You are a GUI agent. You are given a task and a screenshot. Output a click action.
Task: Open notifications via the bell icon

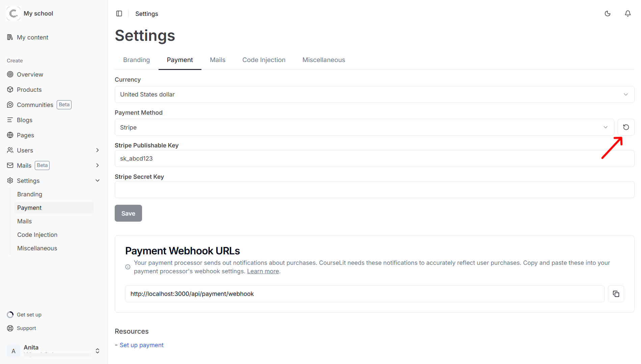click(628, 13)
